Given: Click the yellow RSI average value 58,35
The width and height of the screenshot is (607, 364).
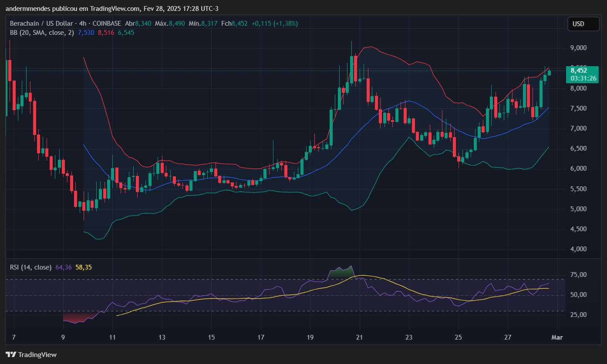Looking at the screenshot, I should (84, 267).
